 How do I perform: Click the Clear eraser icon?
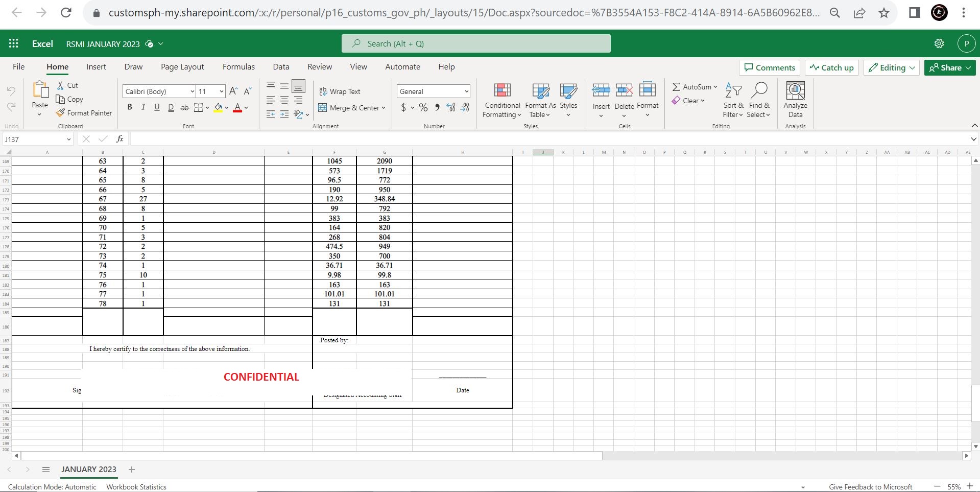click(x=676, y=101)
